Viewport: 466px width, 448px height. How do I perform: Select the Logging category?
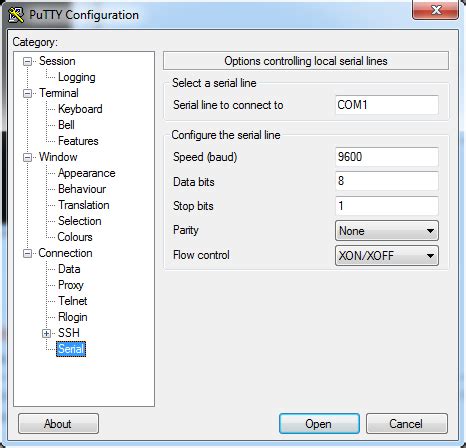pos(77,77)
